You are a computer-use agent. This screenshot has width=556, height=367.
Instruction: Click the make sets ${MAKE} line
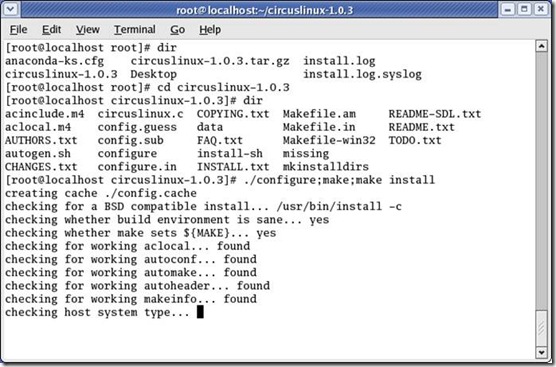[140, 233]
